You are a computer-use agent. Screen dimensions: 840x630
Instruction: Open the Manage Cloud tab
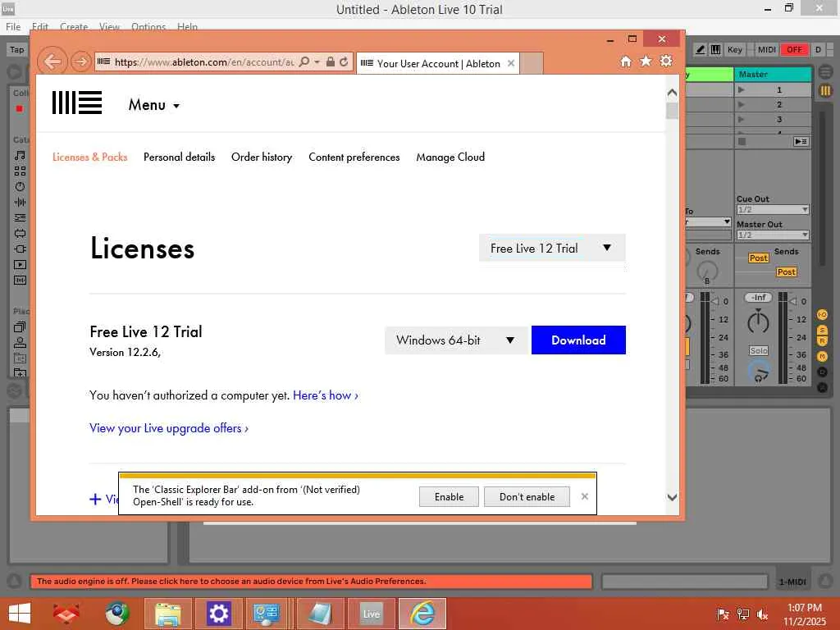point(450,157)
